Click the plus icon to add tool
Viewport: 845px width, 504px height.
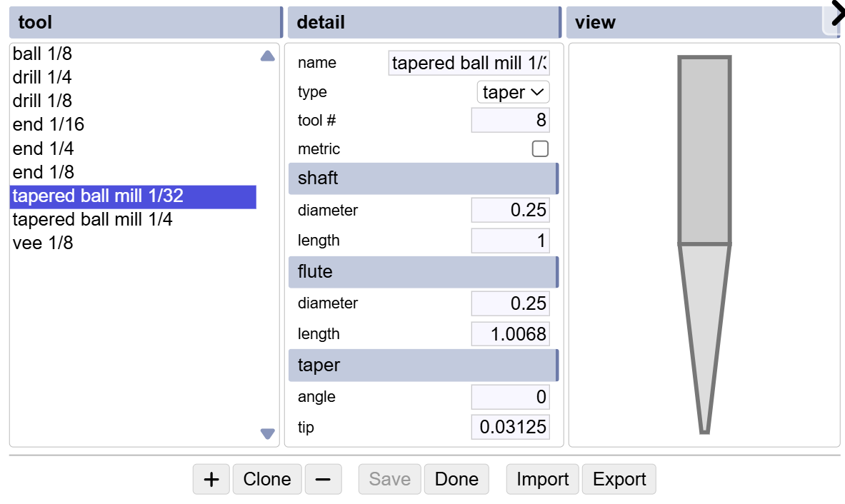tap(211, 479)
